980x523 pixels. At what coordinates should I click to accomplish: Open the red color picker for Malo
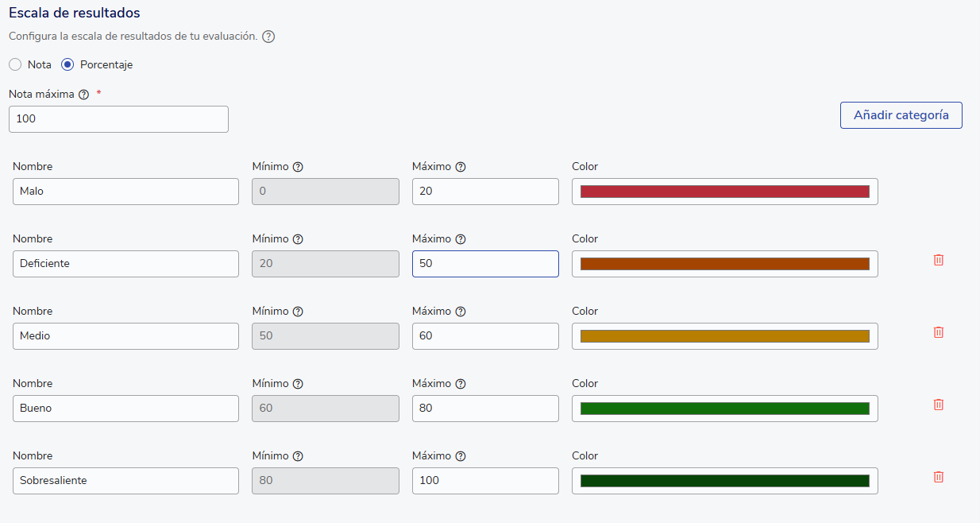[724, 192]
